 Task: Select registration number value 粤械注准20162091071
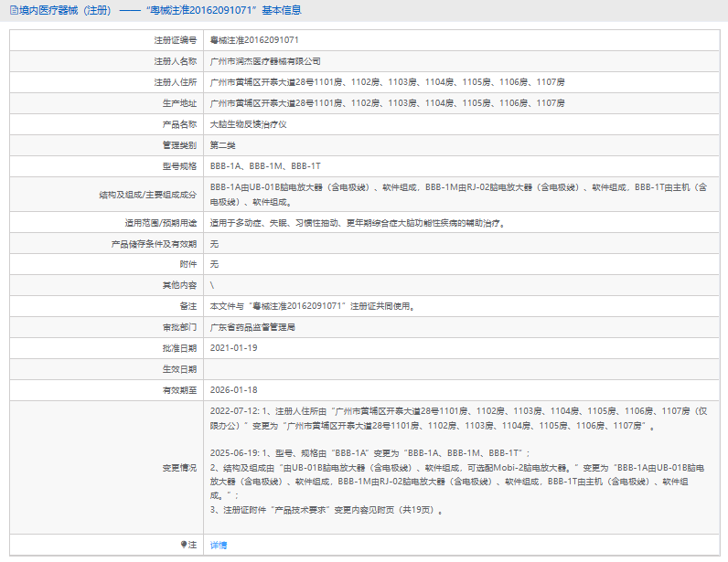(254, 40)
